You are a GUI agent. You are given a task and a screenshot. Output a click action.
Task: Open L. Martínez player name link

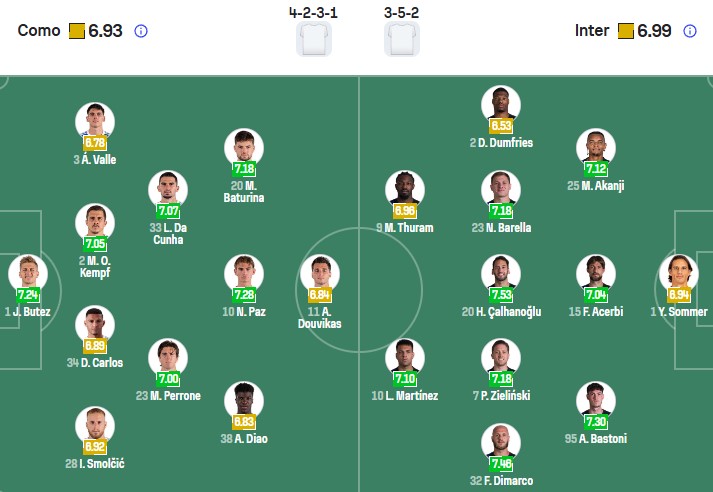point(405,396)
